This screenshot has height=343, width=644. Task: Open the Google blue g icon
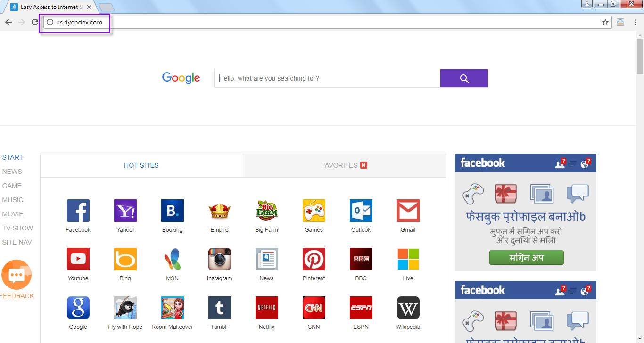(78, 308)
